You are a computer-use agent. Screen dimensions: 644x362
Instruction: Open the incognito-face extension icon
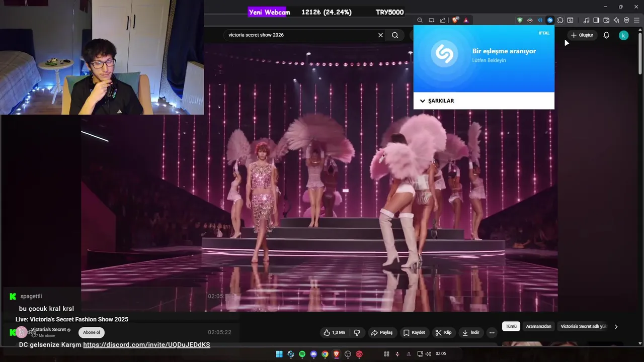(530, 20)
